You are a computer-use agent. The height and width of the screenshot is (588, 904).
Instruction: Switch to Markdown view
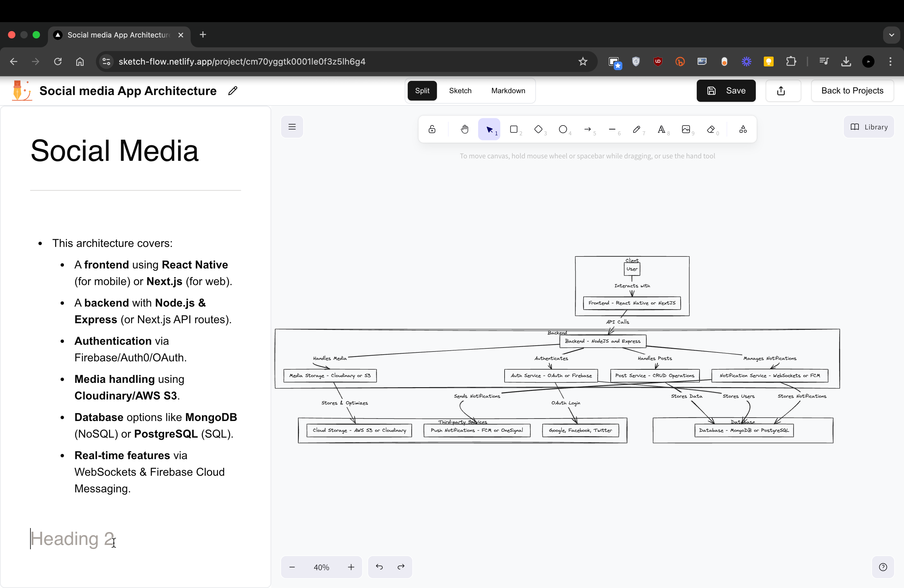coord(508,90)
